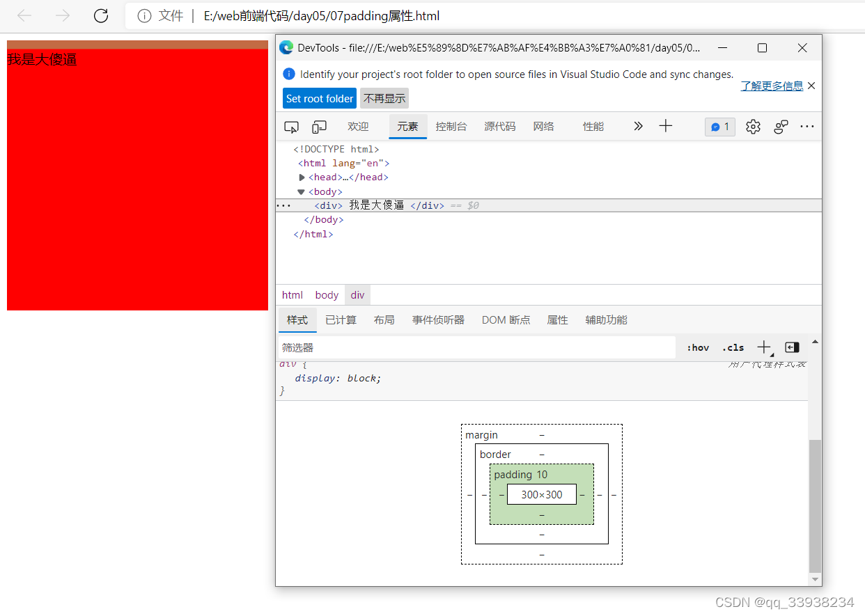
Task: Click the scrollbar up arrow in styles pane
Action: point(815,342)
